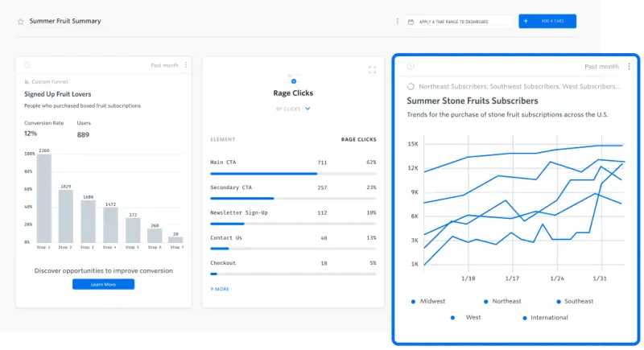Click the Step 2 bar labeled 1829
644x350 pixels.
tap(66, 216)
